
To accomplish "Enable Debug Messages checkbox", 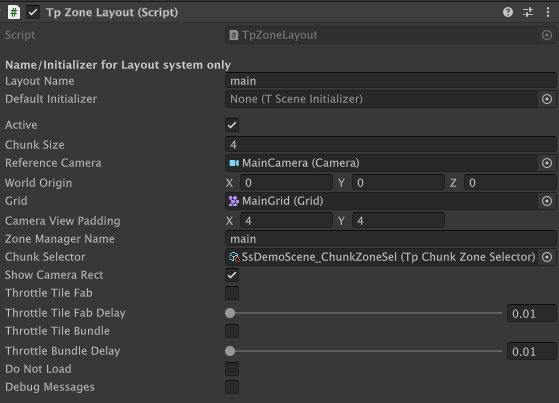I will coord(232,387).
